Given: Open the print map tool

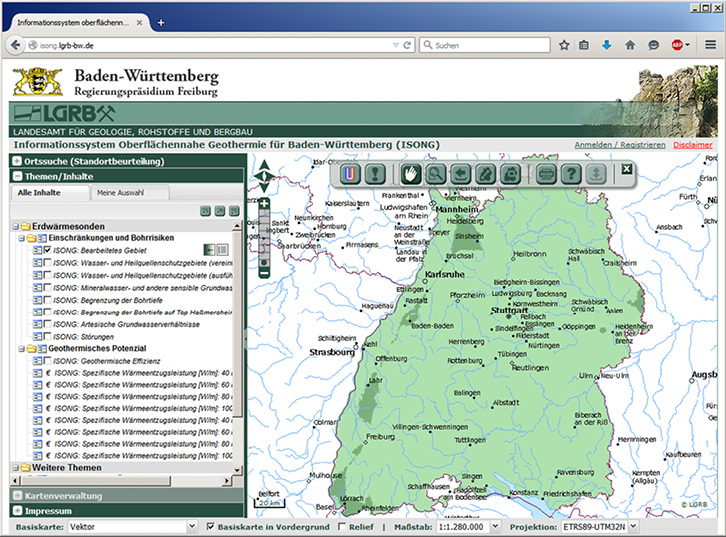Looking at the screenshot, I should [546, 173].
